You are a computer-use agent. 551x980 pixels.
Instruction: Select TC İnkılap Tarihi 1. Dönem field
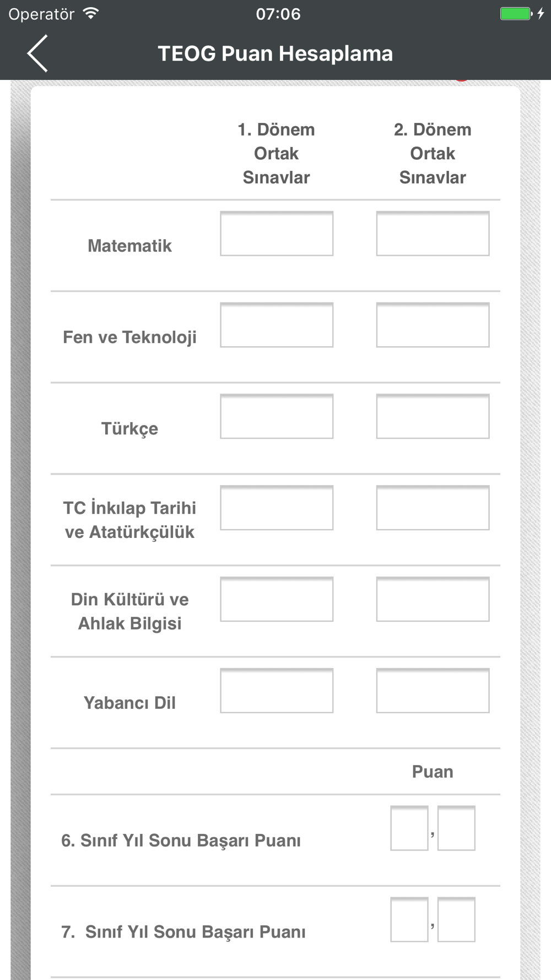click(x=277, y=508)
